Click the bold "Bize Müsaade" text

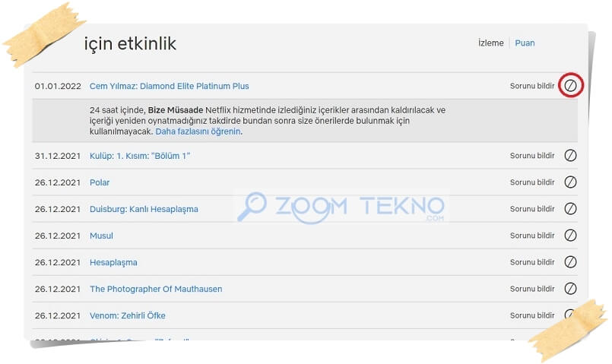176,110
